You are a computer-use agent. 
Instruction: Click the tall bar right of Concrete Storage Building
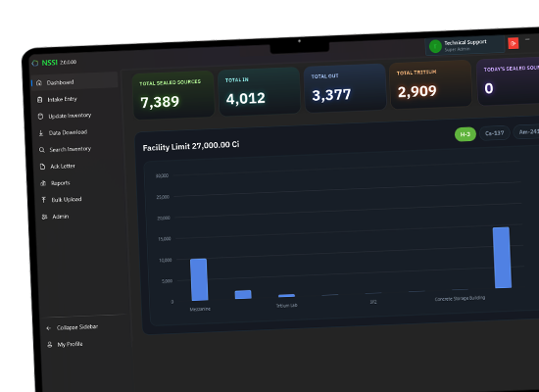tap(502, 258)
